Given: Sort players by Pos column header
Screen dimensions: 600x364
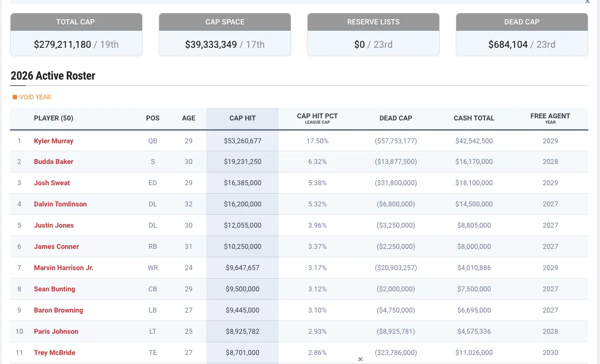Looking at the screenshot, I should point(153,118).
